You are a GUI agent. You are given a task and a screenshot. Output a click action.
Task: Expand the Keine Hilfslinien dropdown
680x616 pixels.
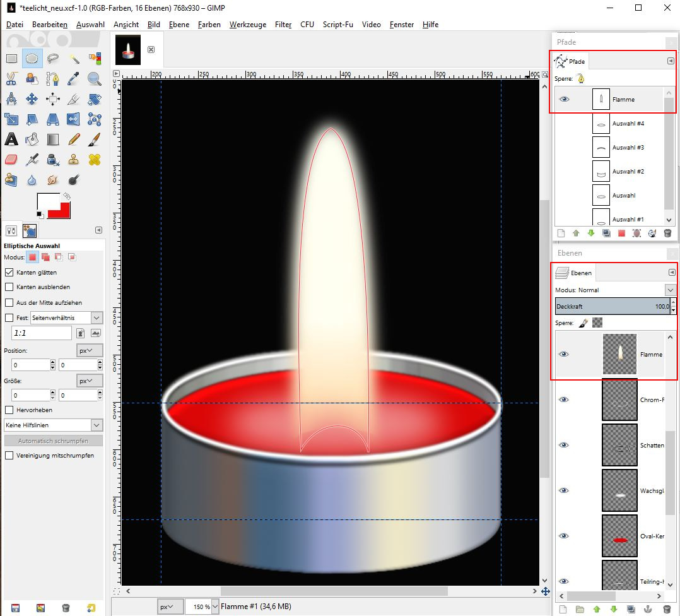point(97,425)
